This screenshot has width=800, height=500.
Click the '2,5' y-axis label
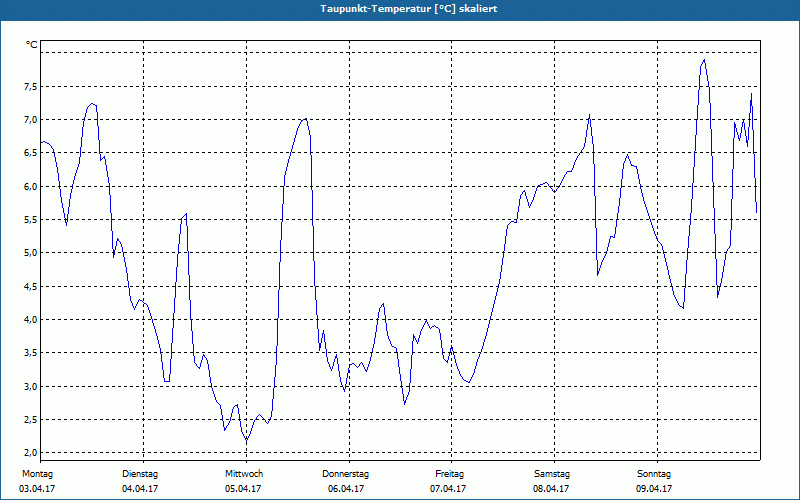click(x=30, y=420)
